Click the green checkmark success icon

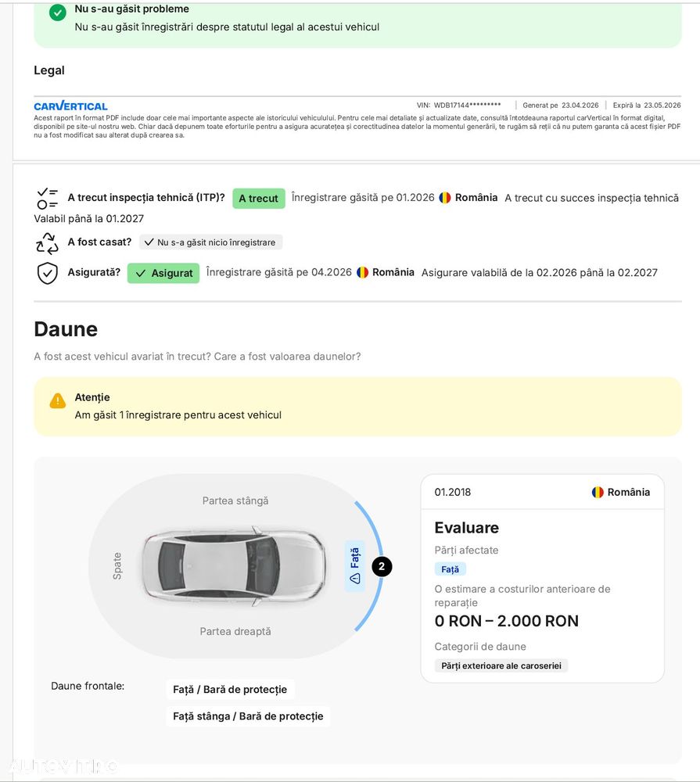point(57,13)
